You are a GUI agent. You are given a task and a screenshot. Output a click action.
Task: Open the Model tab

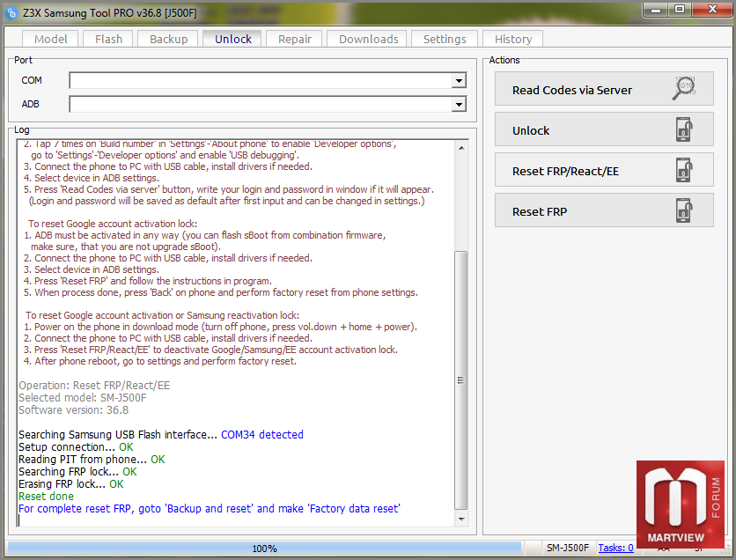50,39
